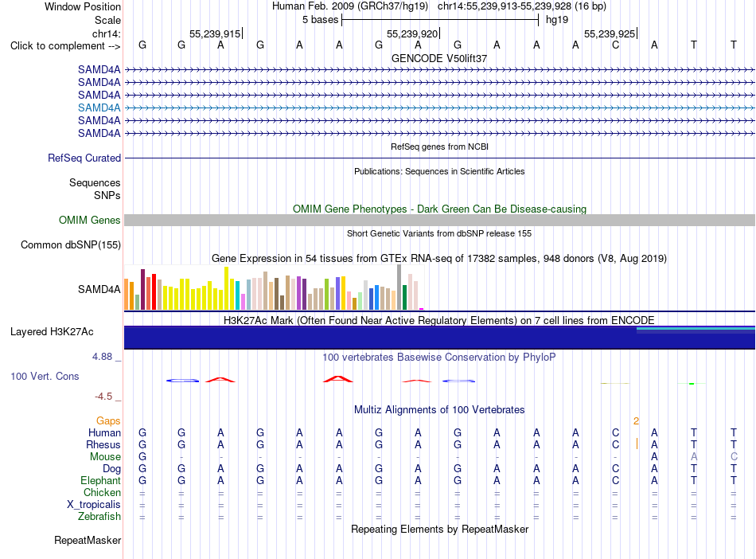Open the "RefSeq genes from NCBI" track title

click(x=439, y=147)
